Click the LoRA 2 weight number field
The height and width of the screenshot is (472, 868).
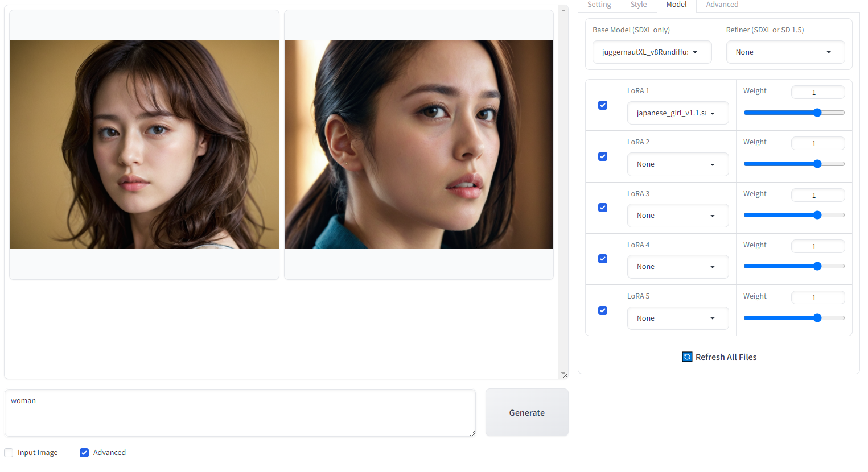[818, 143]
